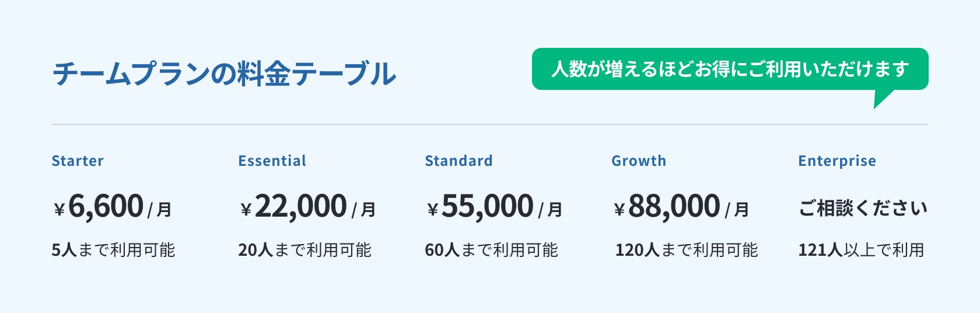Click the 月 unit beside 88,000
The height and width of the screenshot is (313, 980).
coord(741,210)
